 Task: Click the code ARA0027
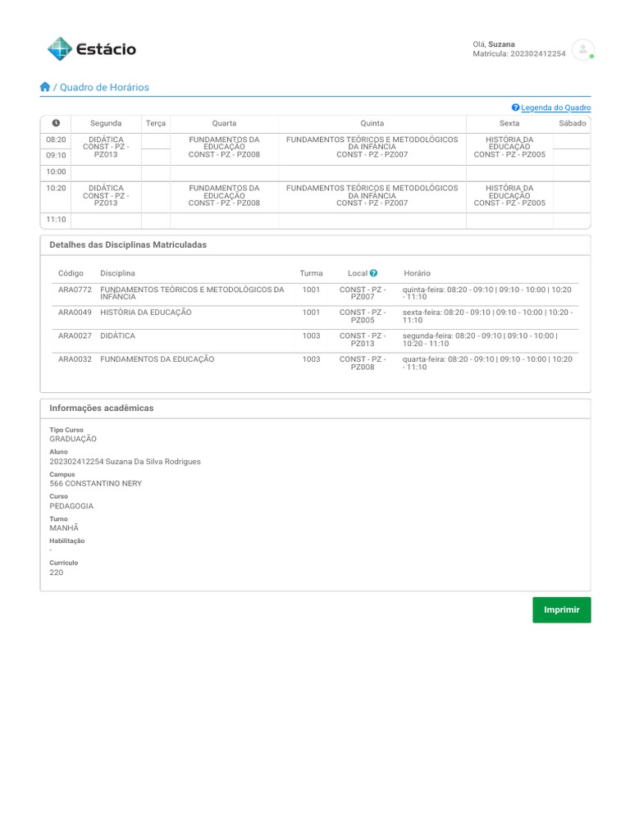pos(75,336)
